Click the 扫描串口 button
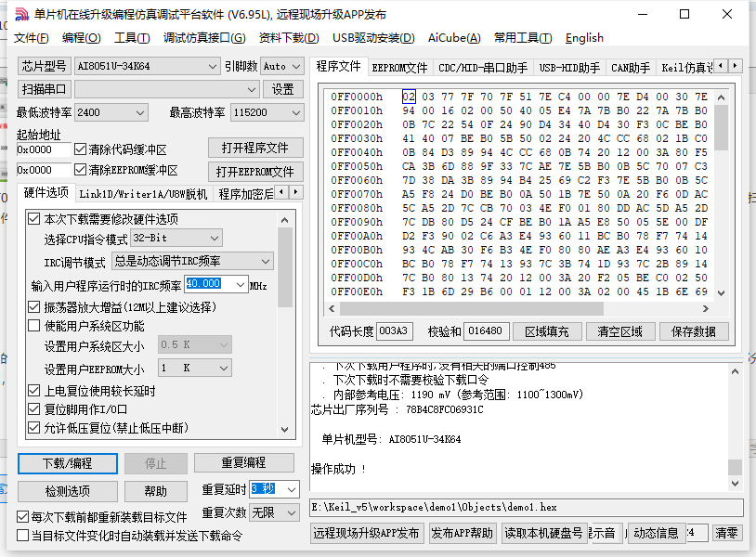This screenshot has width=756, height=557. (x=45, y=89)
